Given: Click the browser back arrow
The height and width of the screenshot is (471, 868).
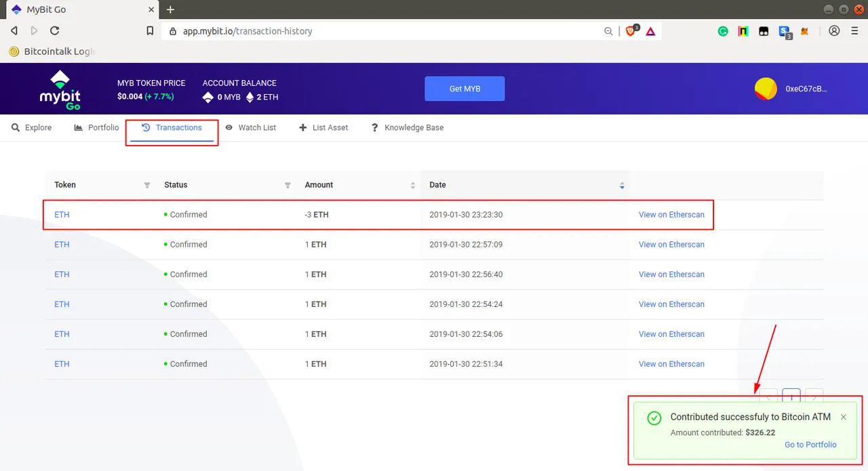Looking at the screenshot, I should [x=14, y=30].
